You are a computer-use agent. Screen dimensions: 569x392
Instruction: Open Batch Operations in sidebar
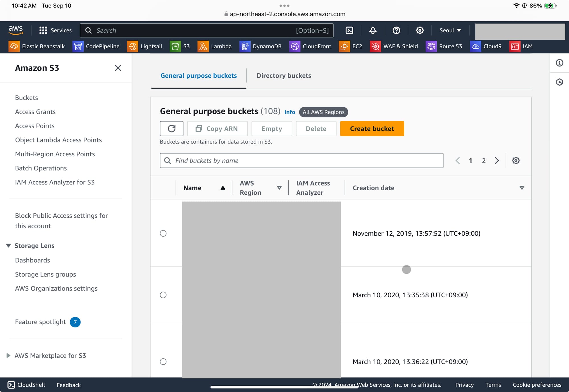pyautogui.click(x=41, y=168)
